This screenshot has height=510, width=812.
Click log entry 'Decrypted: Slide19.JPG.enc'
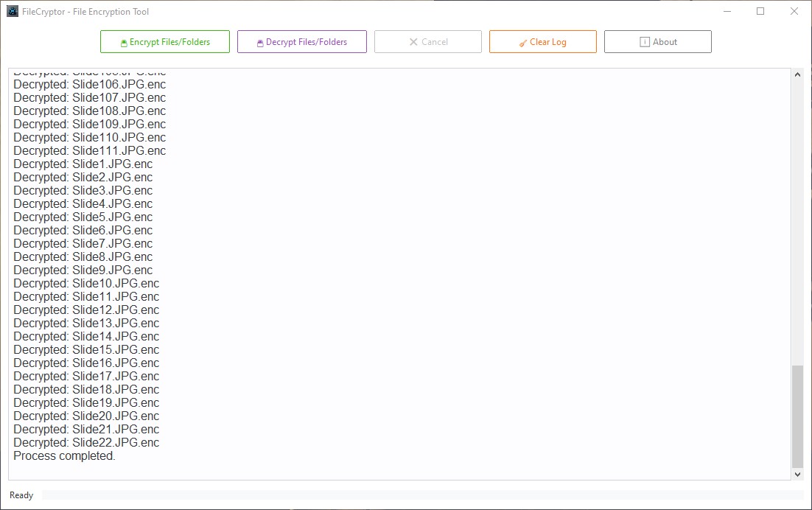point(86,403)
